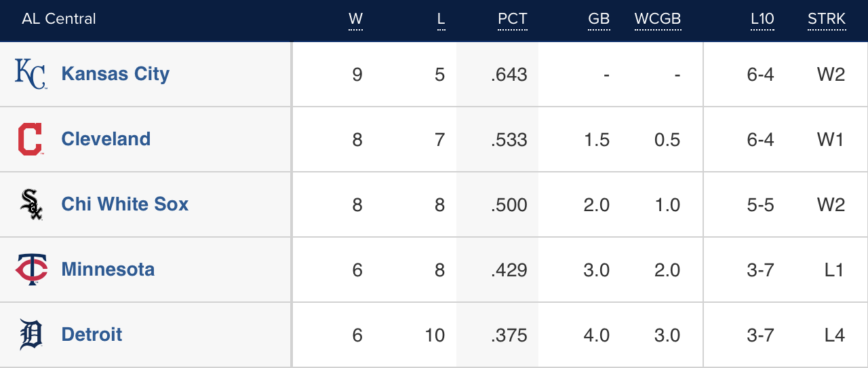Open the Detroit team link
Viewport: 868px width, 368px height.
click(92, 335)
